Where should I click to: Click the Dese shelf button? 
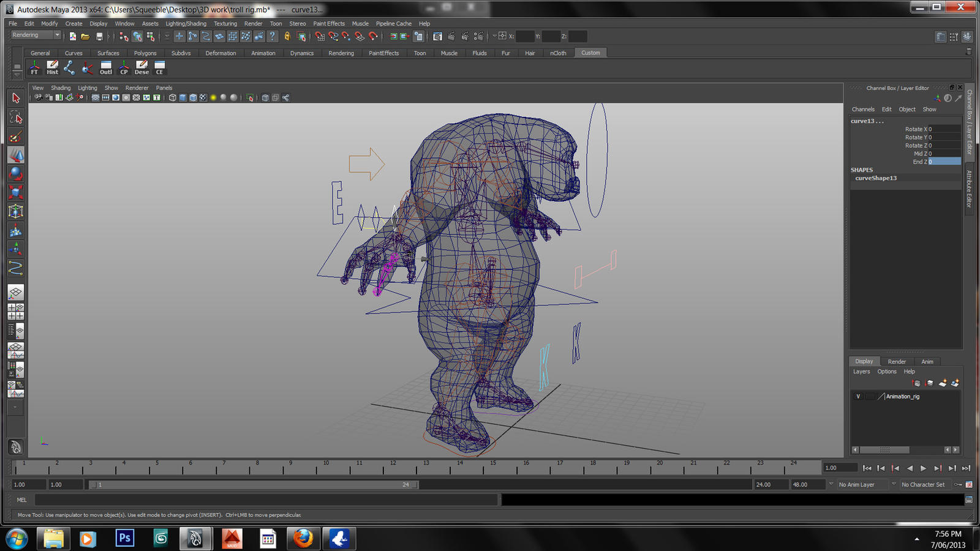(141, 67)
